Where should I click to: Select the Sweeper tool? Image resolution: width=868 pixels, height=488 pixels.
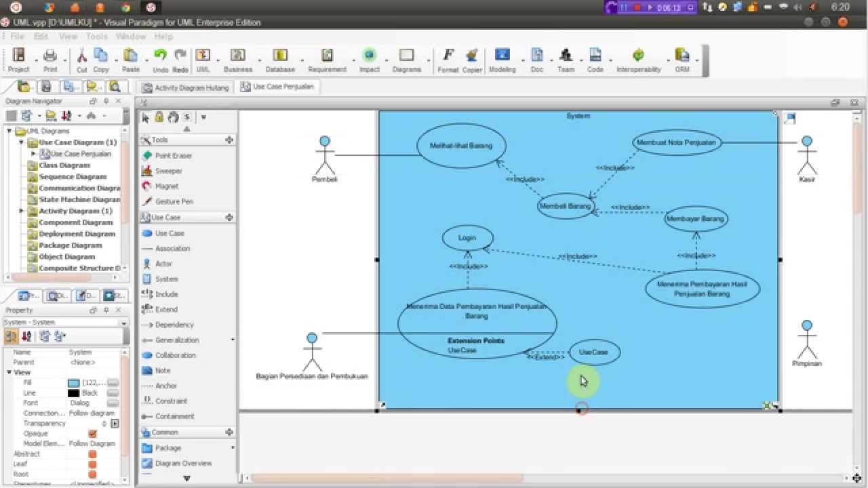pyautogui.click(x=167, y=171)
